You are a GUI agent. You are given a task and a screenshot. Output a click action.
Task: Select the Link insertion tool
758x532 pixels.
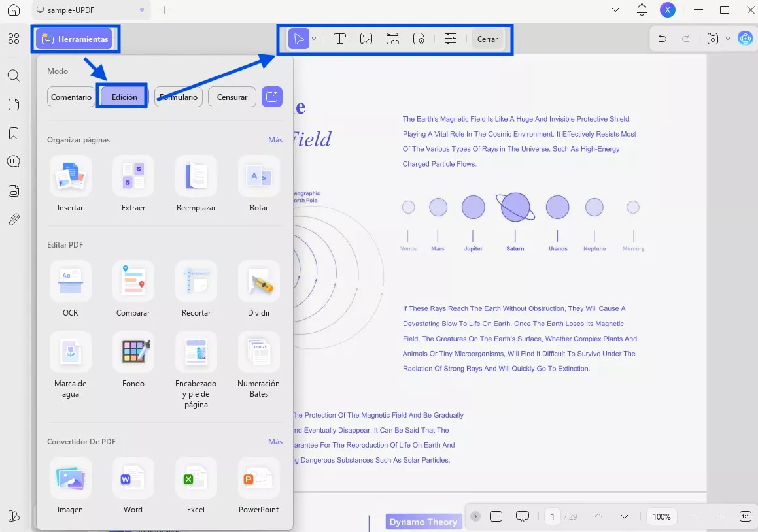pos(392,39)
